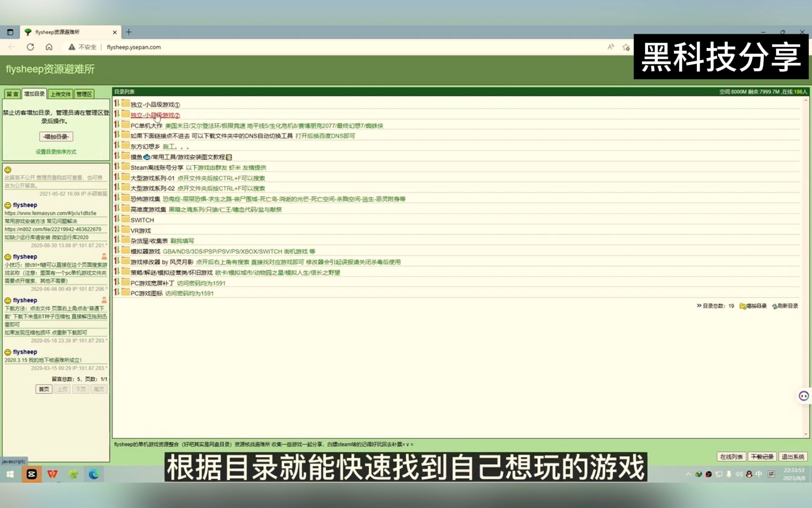Viewport: 812px width, 508px height.
Task: Open the 恐怖游戏集 directory
Action: (145, 199)
